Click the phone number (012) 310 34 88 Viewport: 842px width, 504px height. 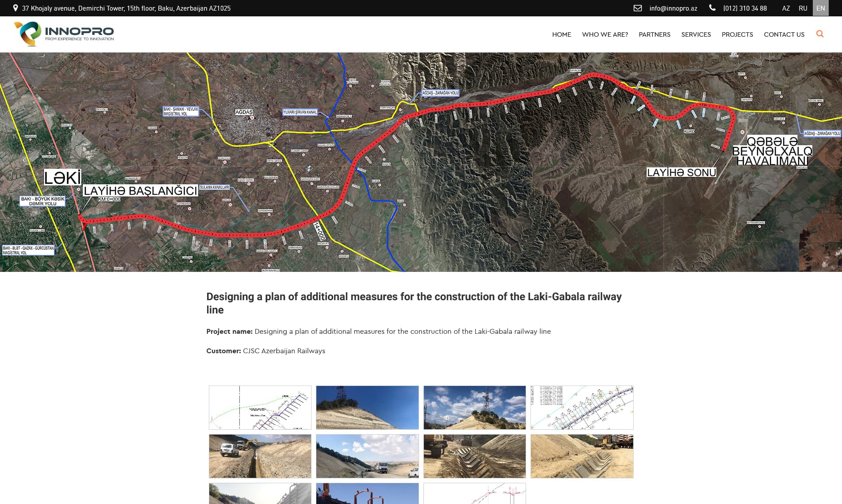coord(745,8)
